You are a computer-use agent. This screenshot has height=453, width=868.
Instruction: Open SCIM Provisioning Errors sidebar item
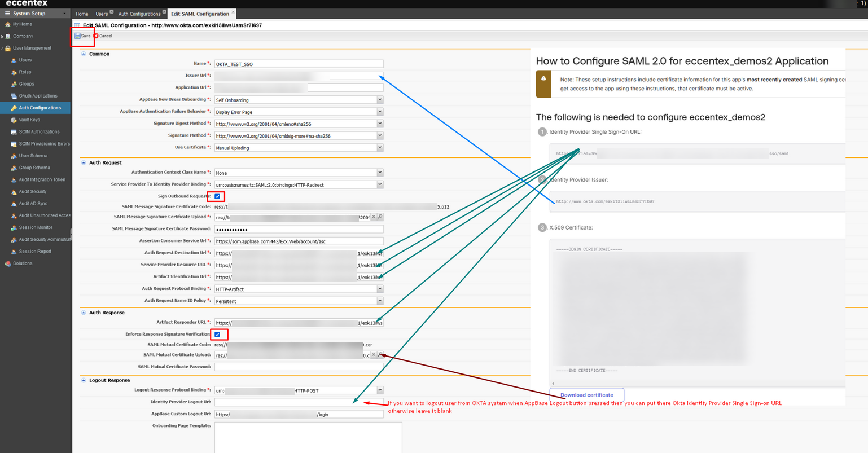coord(44,144)
